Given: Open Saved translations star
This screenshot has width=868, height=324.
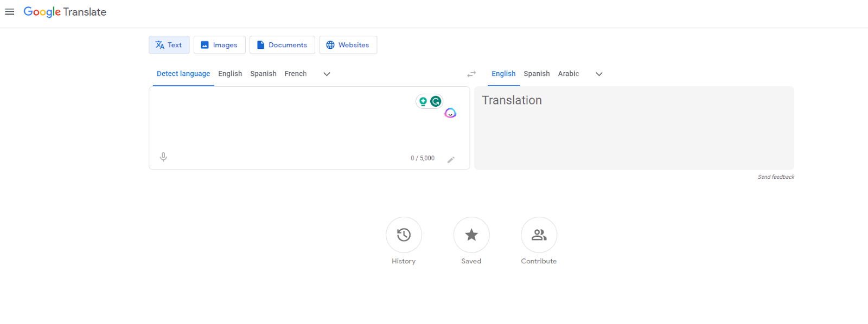Looking at the screenshot, I should pyautogui.click(x=471, y=235).
